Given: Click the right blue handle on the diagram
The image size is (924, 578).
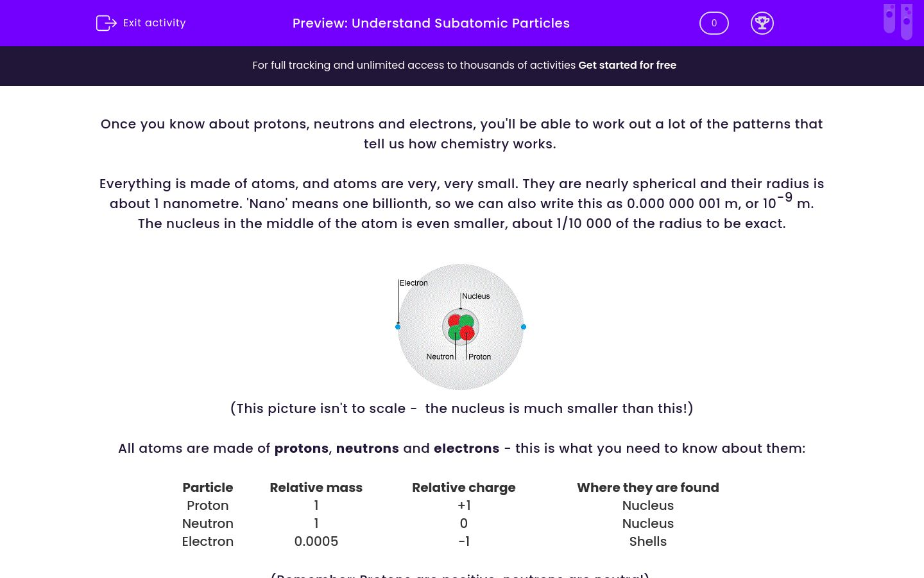Looking at the screenshot, I should point(524,327).
